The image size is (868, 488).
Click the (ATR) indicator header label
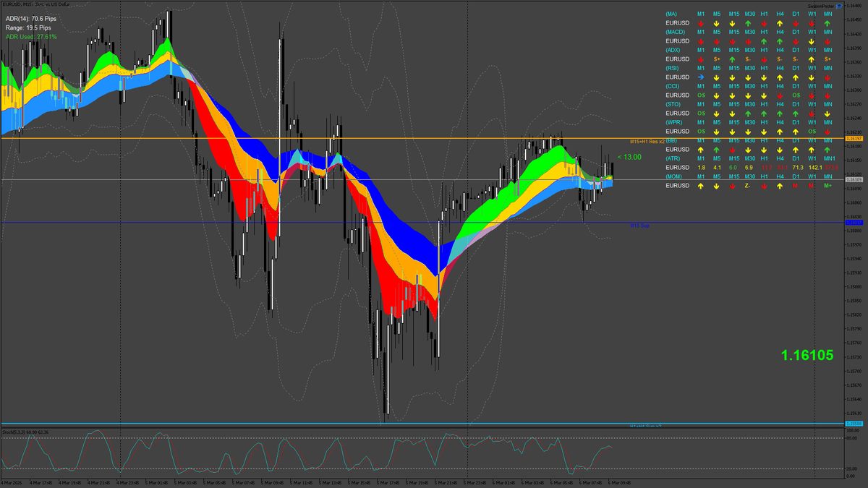[x=673, y=159]
